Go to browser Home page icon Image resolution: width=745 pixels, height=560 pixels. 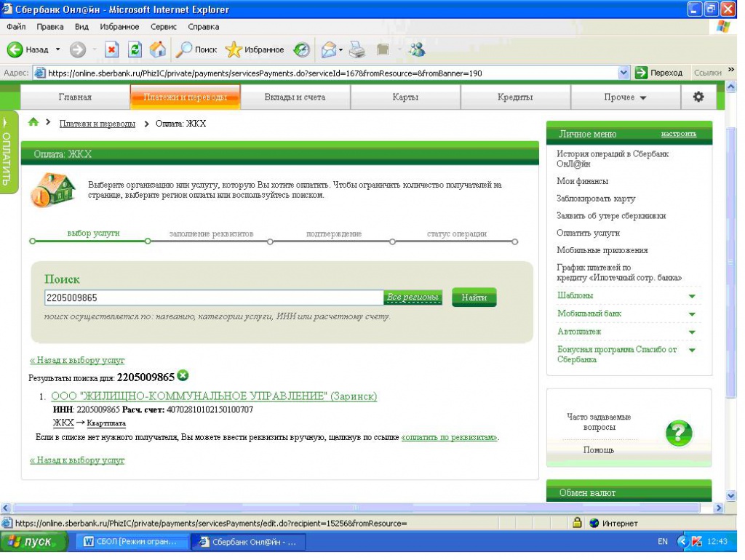pos(158,49)
